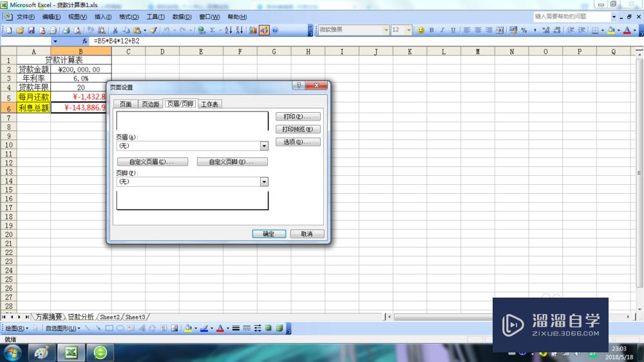Toggle Underline formatting button
Screen dimensions: 644x362
[x=453, y=30]
